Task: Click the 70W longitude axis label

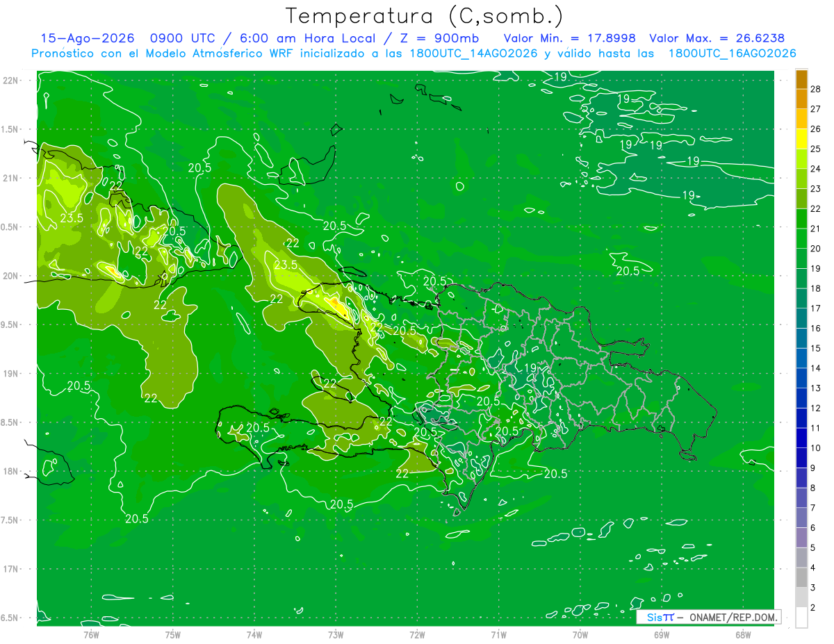Action: tap(580, 634)
